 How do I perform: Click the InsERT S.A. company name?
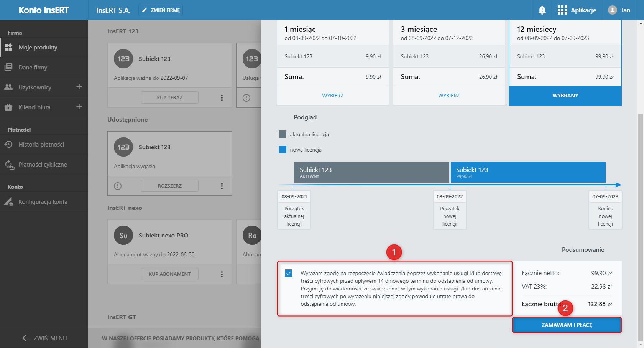113,10
